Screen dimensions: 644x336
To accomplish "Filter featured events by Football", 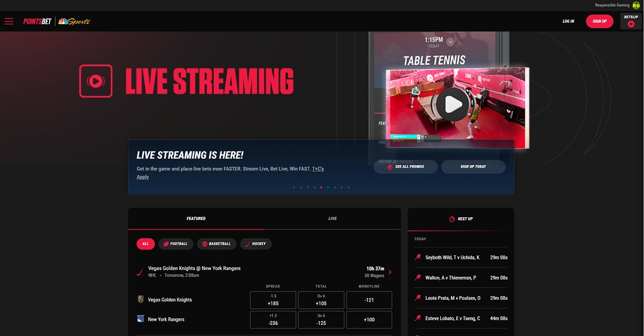I will [176, 244].
